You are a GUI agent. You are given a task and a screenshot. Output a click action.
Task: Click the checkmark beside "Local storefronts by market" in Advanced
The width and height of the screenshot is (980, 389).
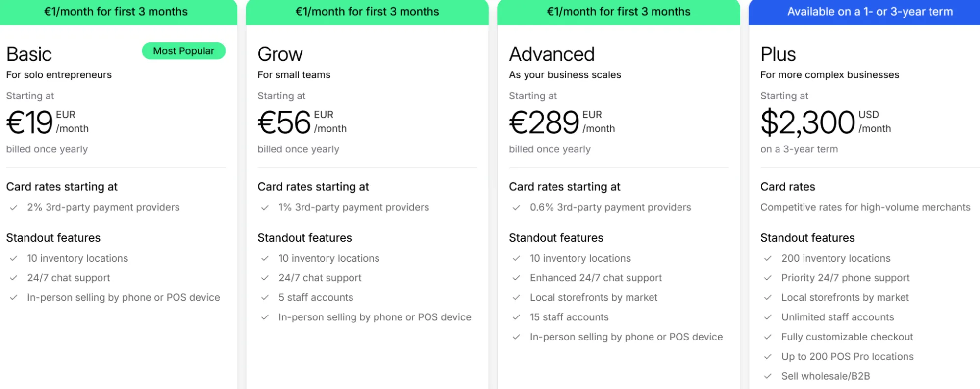pyautogui.click(x=516, y=298)
